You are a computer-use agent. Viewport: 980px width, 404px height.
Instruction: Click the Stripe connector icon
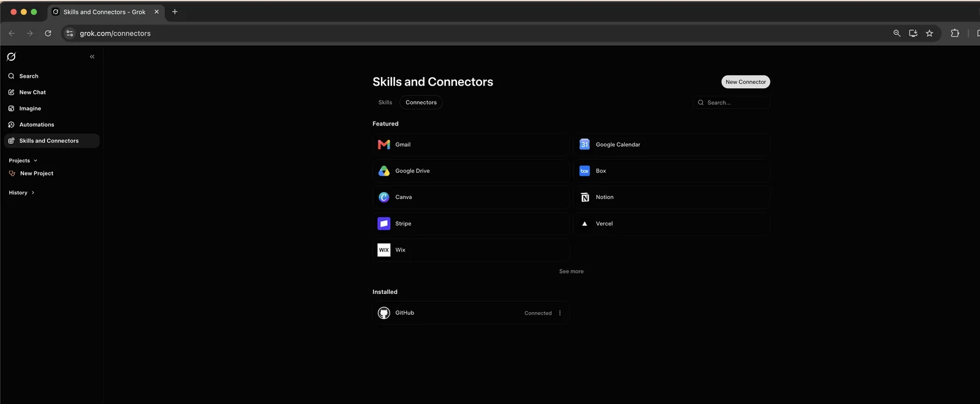click(x=384, y=223)
